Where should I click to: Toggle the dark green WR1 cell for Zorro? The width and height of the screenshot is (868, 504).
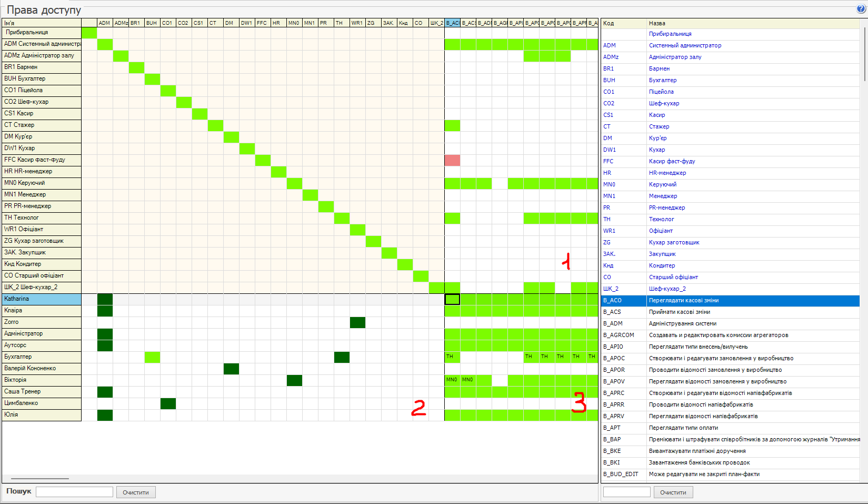(x=357, y=322)
